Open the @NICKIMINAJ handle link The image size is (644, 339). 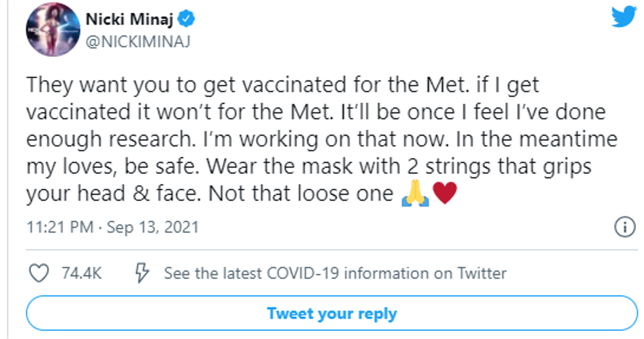click(x=138, y=41)
